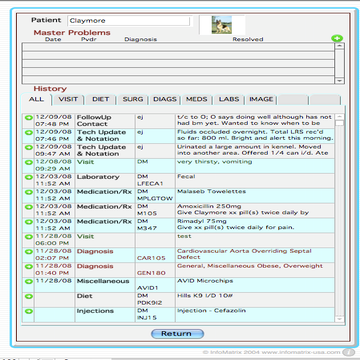Click the info icon at bottom right

coord(348,352)
